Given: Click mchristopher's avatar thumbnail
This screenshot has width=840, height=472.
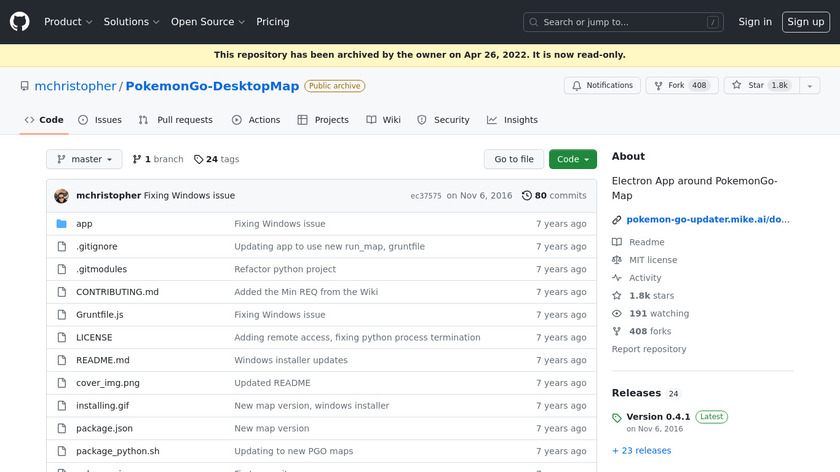Looking at the screenshot, I should point(61,196).
